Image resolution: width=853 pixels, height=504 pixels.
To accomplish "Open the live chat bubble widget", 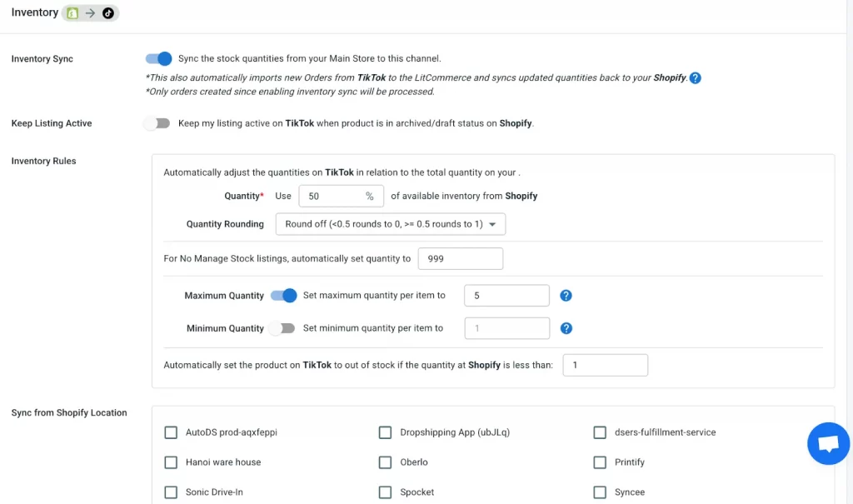I will (828, 443).
